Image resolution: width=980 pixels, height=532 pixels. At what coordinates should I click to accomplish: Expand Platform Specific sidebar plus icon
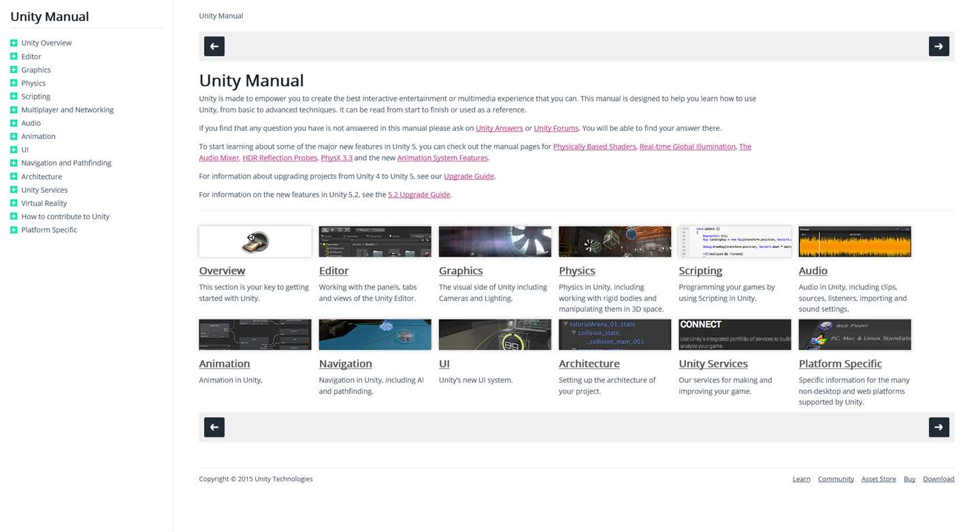[14, 230]
